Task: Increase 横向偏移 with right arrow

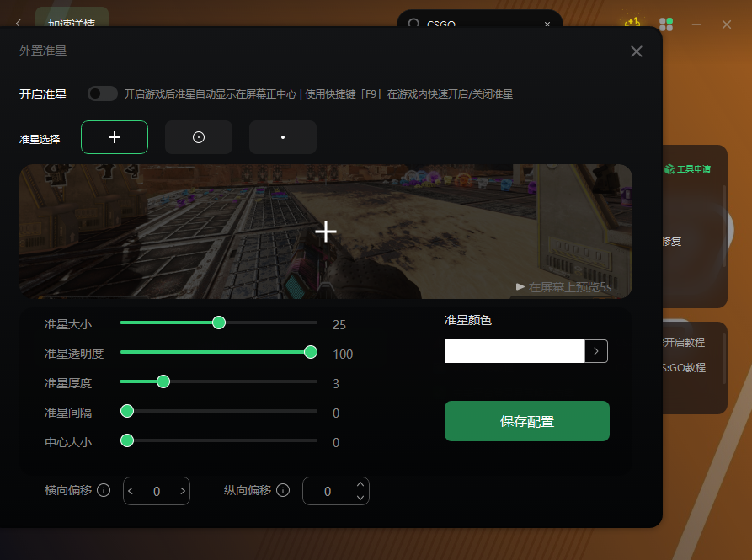Action: click(183, 491)
